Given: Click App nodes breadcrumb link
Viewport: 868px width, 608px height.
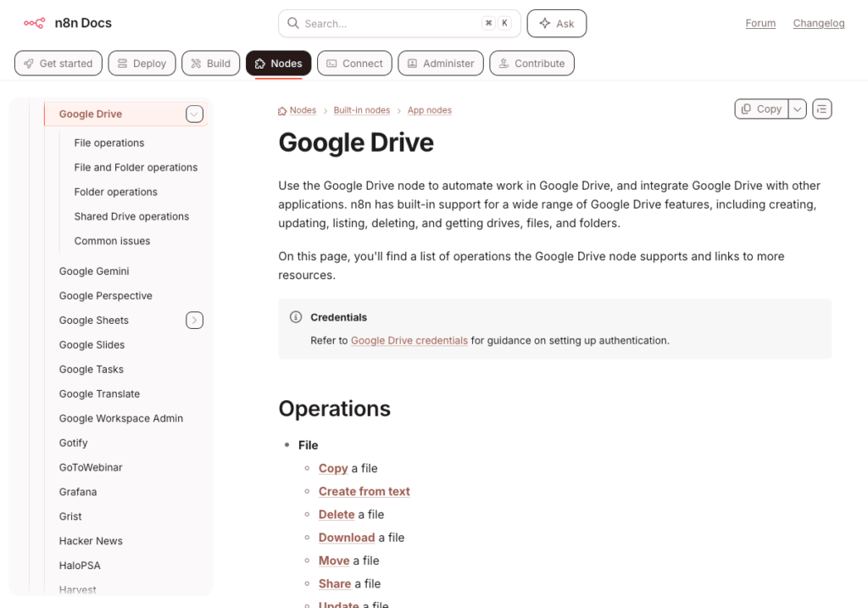Looking at the screenshot, I should tap(430, 110).
